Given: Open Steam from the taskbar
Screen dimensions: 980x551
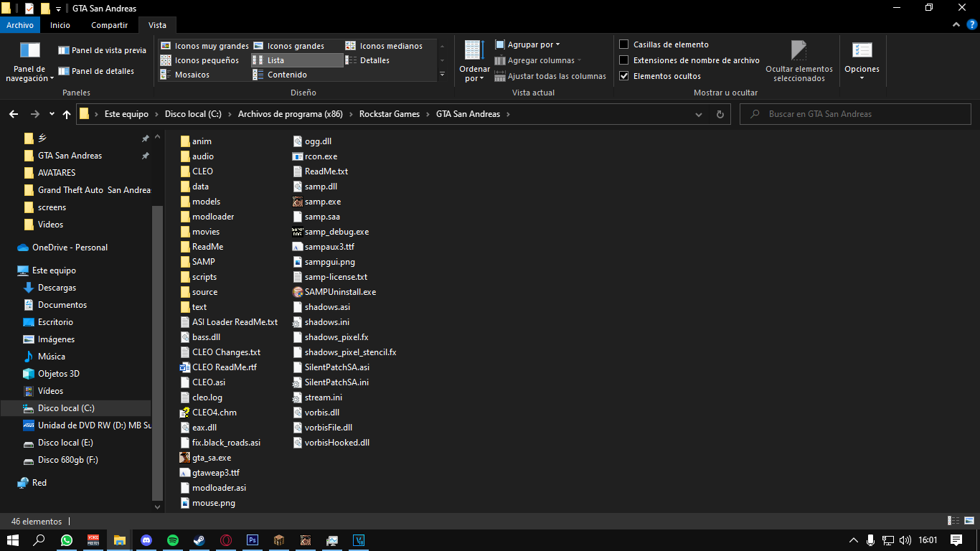Looking at the screenshot, I should tap(199, 540).
